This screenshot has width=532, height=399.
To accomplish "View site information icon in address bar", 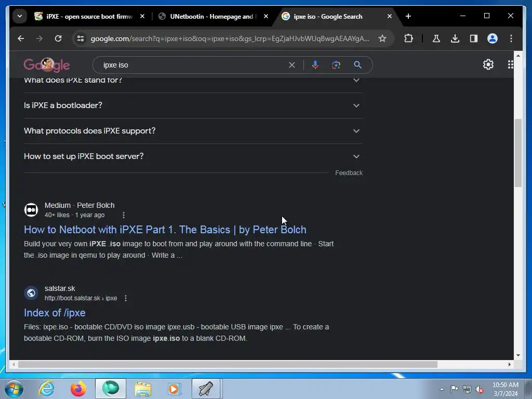I will tap(81, 38).
